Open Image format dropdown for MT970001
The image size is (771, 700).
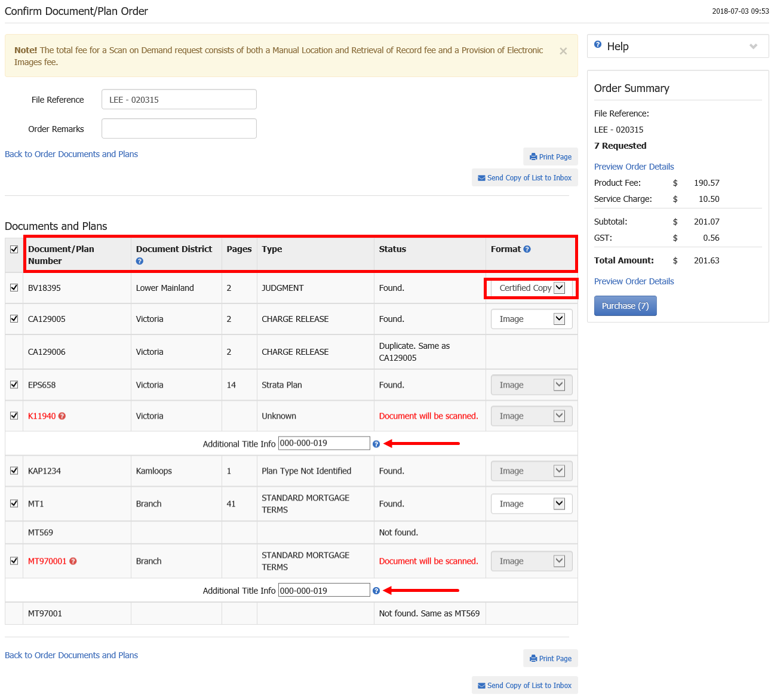point(532,561)
